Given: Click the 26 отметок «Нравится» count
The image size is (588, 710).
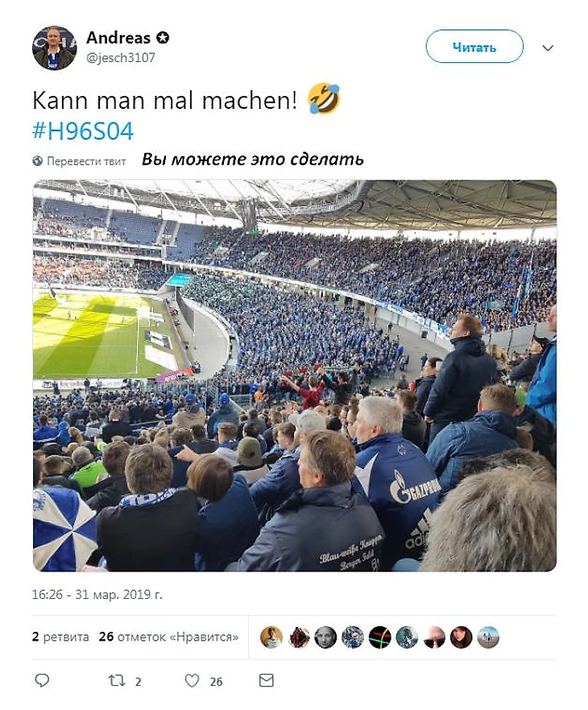Looking at the screenshot, I should pos(168,637).
